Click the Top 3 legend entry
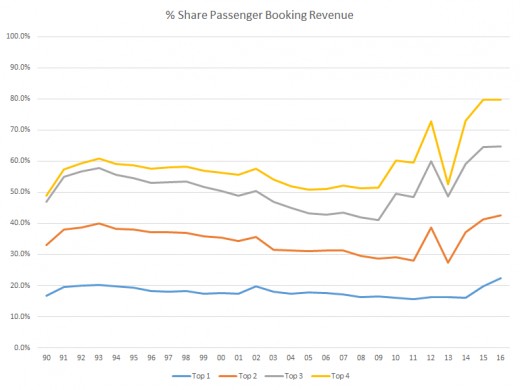This screenshot has height=390, width=520. (284, 376)
